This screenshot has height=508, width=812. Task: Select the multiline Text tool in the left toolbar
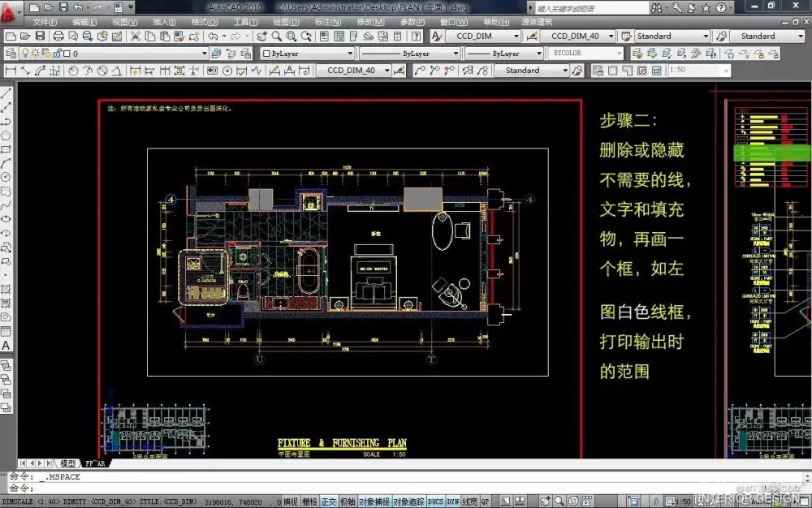click(x=6, y=346)
